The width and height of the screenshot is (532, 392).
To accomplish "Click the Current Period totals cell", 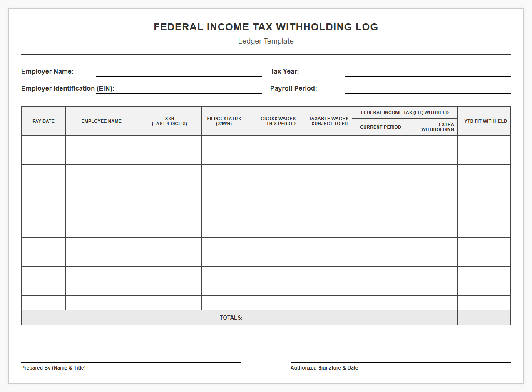I will coord(378,318).
